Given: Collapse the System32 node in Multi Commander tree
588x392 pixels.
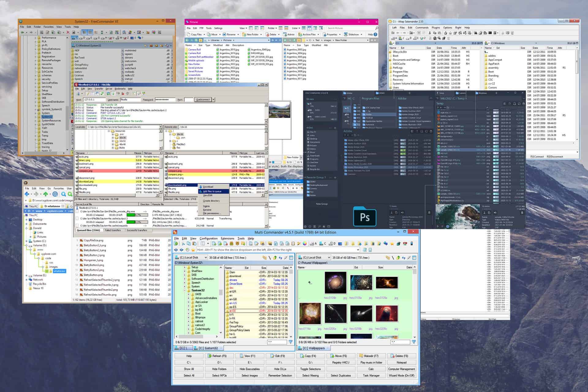Looking at the screenshot, I should click(x=185, y=290).
